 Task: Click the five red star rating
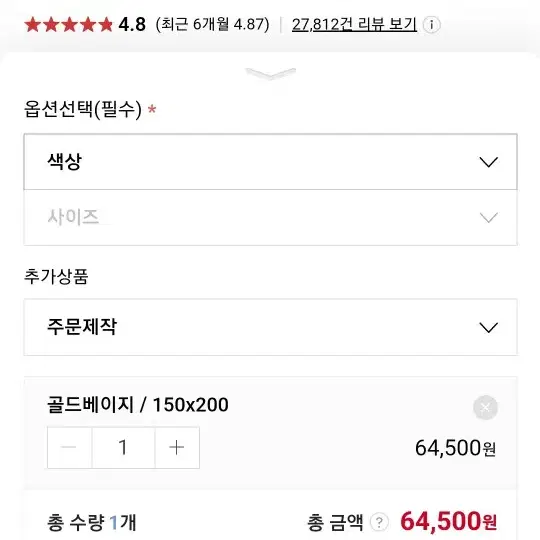(69, 25)
